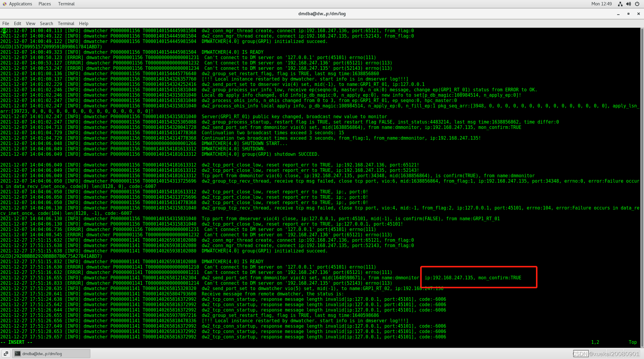Viewport: 644px width, 359px height.
Task: Click the 14:00:50.123 ERROR log line
Action: (188, 58)
